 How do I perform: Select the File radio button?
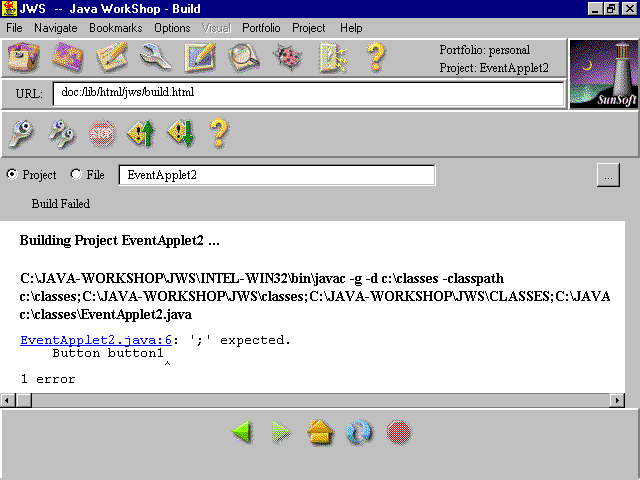pyautogui.click(x=76, y=174)
